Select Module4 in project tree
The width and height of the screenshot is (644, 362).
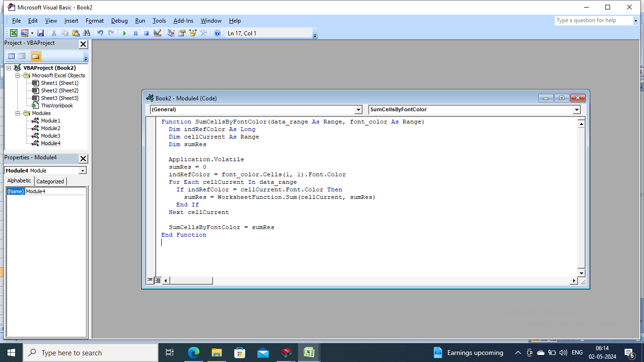(x=50, y=143)
